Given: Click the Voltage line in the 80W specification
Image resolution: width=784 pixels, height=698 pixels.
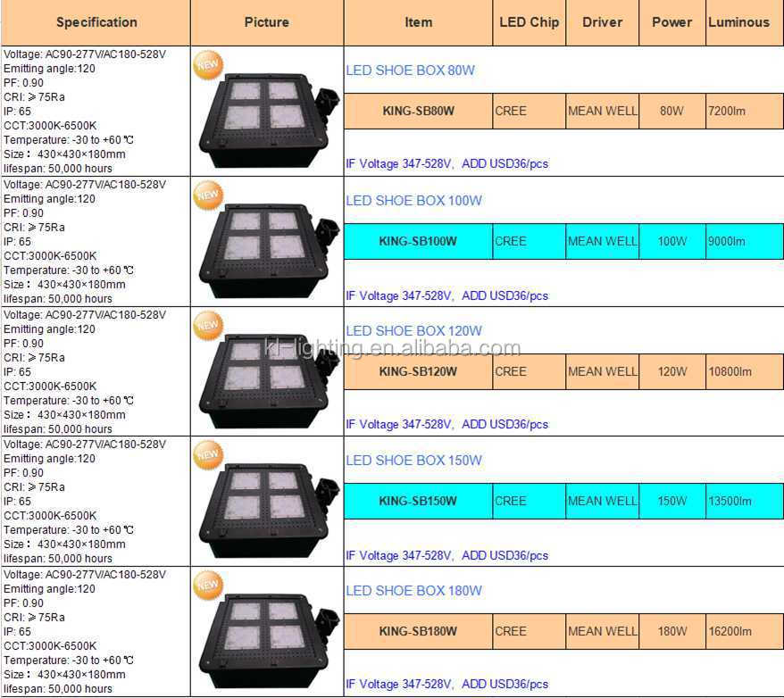Looking at the screenshot, I should coord(85,54).
